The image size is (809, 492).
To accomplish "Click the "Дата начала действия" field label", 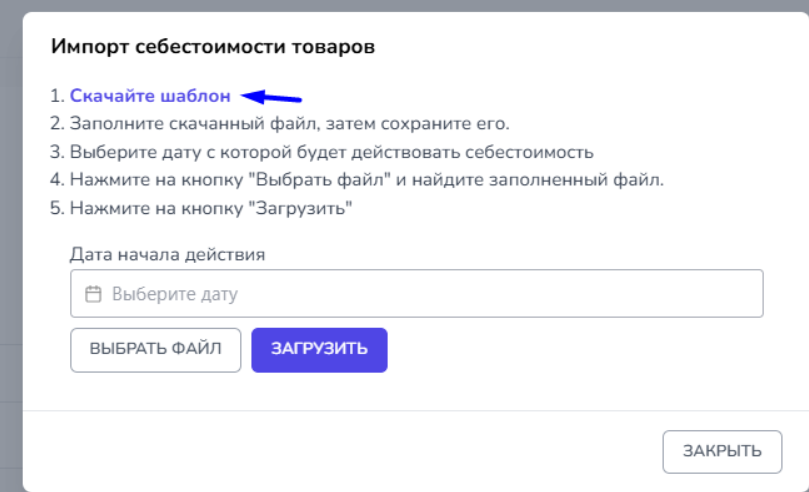I will [x=167, y=254].
